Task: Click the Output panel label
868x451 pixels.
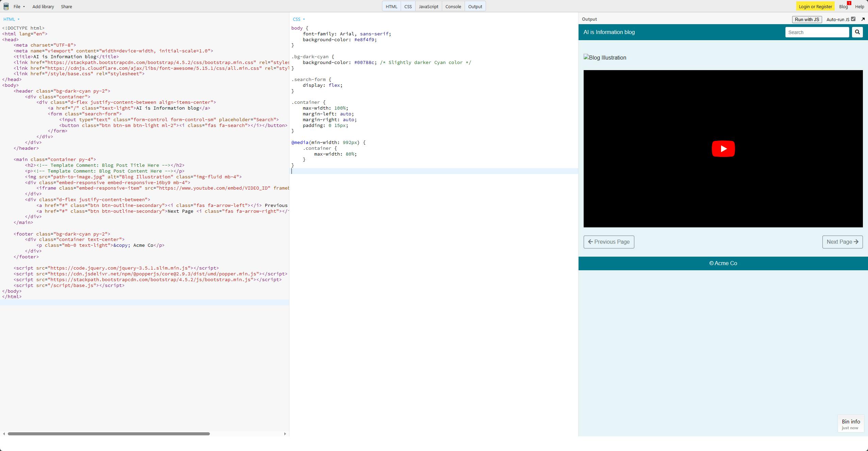Action: click(x=589, y=19)
